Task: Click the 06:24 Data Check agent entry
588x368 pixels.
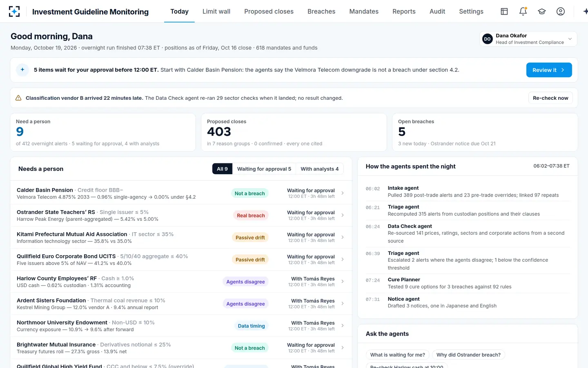Action: [468, 233]
